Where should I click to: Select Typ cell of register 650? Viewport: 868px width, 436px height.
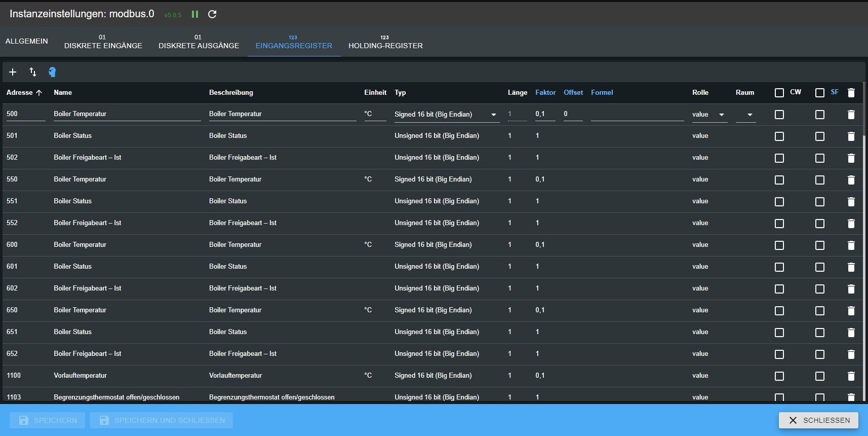433,310
